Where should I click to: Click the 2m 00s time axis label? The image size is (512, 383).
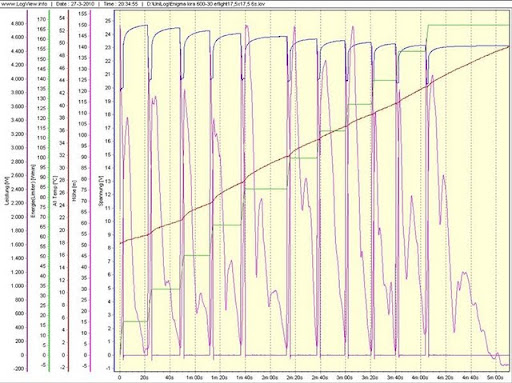pos(269,378)
